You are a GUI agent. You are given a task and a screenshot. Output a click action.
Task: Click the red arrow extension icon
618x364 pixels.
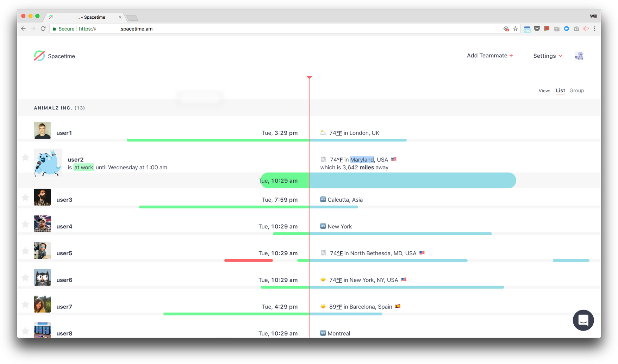click(x=586, y=29)
